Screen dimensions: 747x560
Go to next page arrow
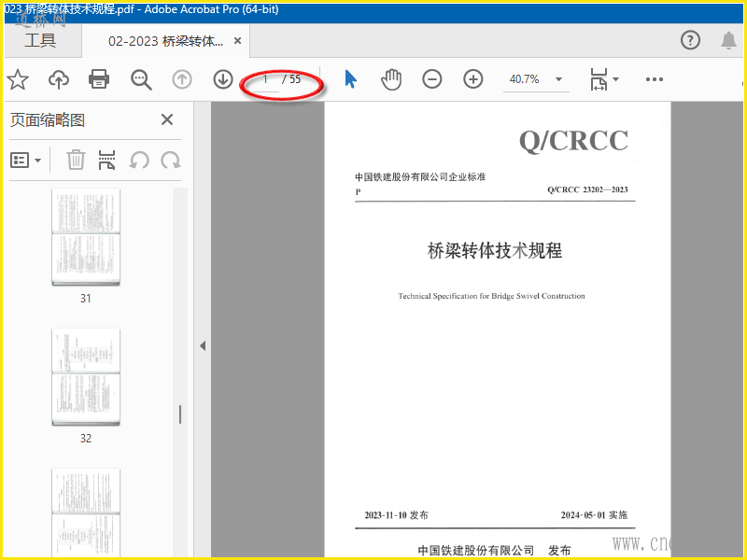coord(222,79)
